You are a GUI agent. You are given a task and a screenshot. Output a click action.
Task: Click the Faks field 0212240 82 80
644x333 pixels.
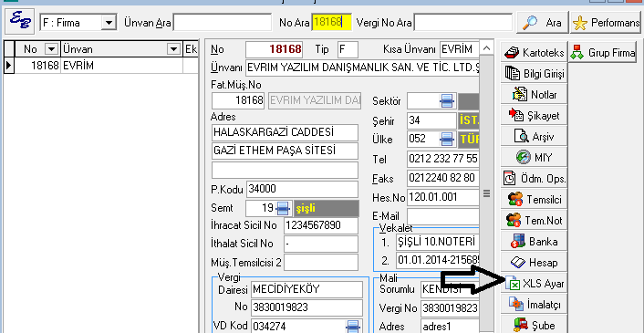pyautogui.click(x=443, y=178)
